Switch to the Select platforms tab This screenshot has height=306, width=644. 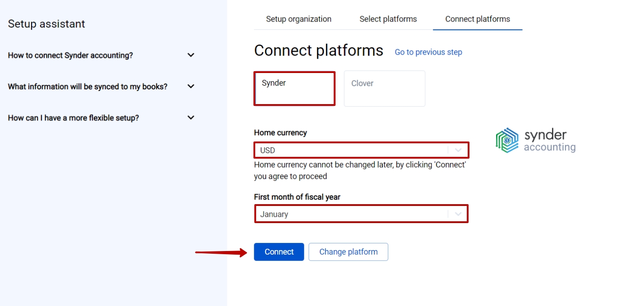388,19
